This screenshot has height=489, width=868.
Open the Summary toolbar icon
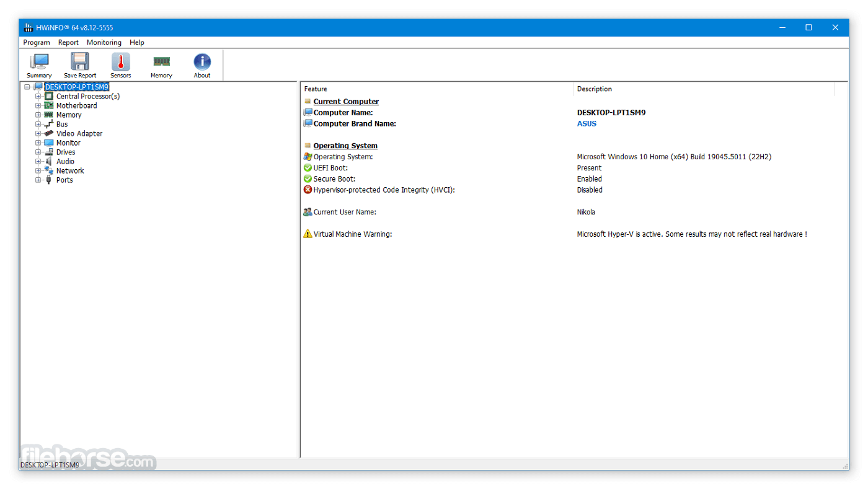[x=39, y=61]
